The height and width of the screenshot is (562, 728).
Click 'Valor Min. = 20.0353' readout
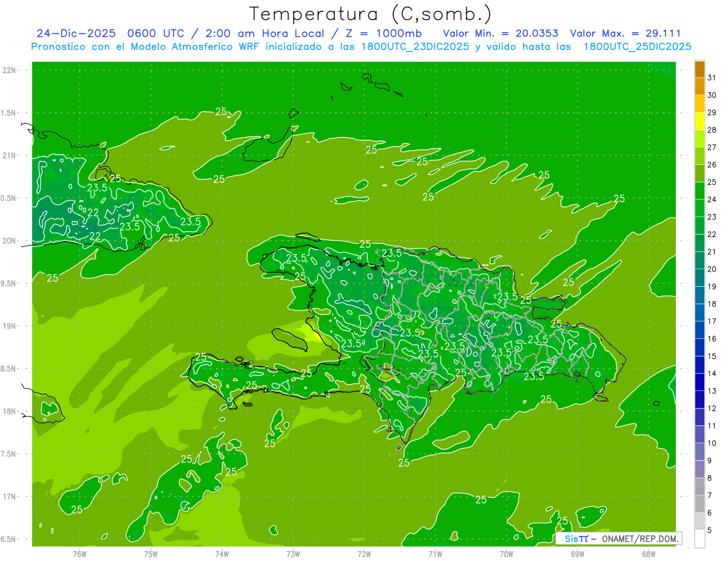(x=500, y=33)
